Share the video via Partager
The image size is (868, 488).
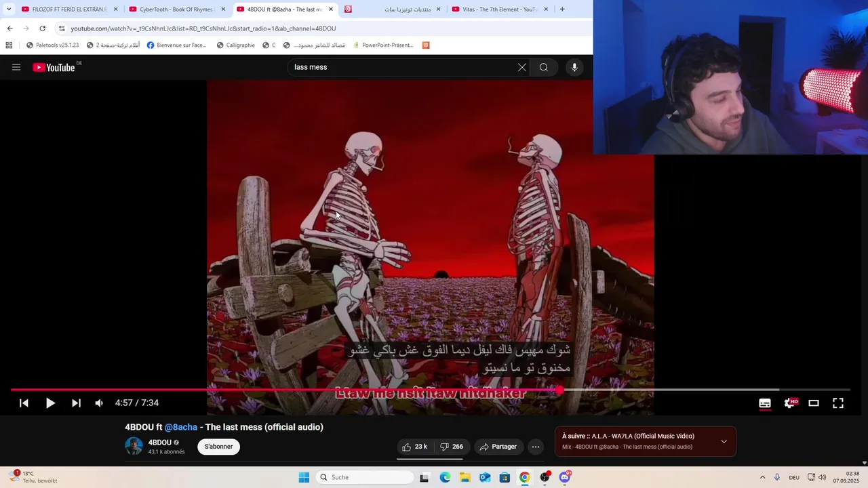coord(498,447)
